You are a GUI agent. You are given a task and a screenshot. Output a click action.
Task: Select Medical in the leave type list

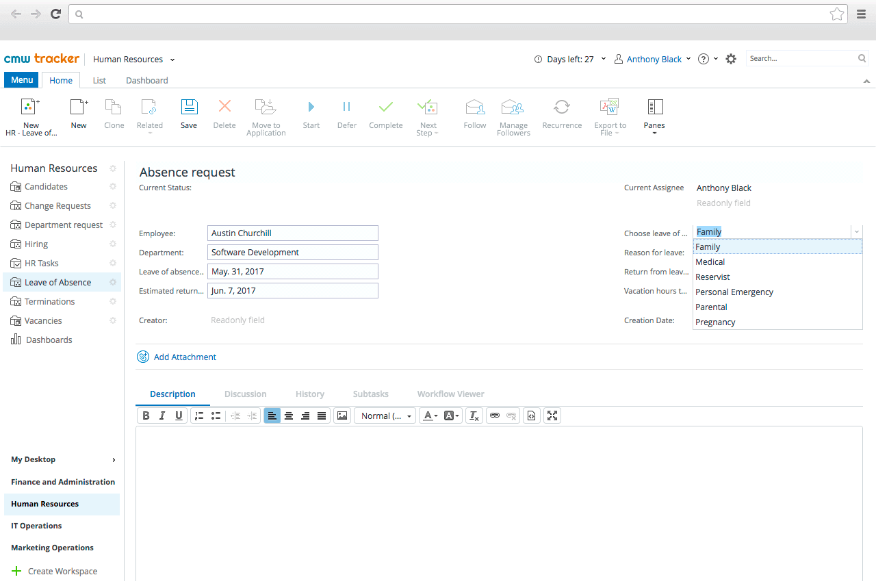[x=777, y=262]
